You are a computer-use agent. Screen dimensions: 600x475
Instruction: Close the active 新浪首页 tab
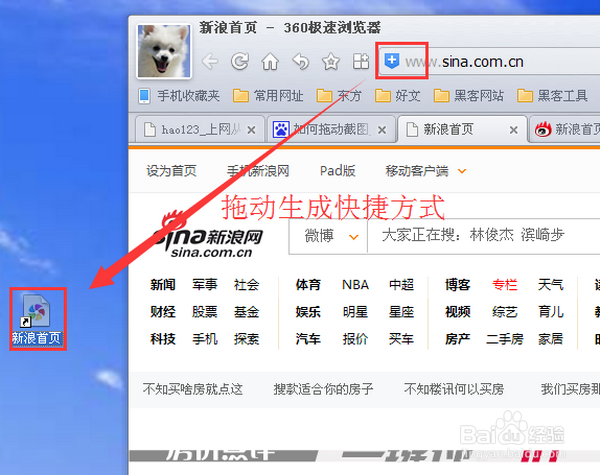514,131
